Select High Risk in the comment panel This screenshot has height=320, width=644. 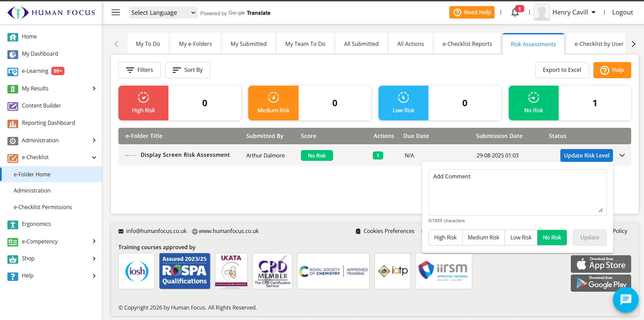point(445,237)
